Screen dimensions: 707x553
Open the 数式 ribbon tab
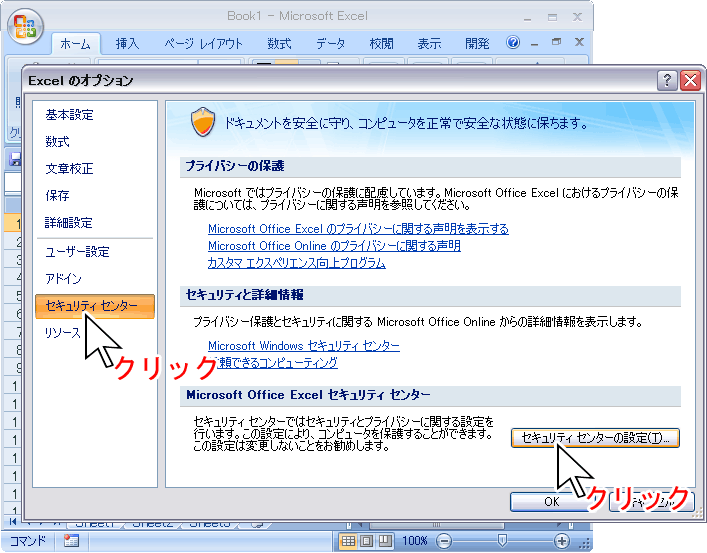(x=279, y=44)
